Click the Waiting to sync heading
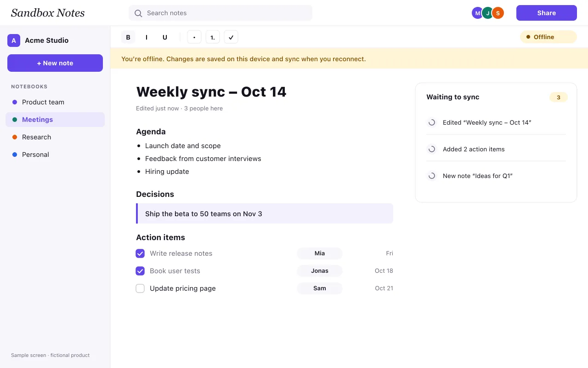588x368 pixels. [x=453, y=97]
